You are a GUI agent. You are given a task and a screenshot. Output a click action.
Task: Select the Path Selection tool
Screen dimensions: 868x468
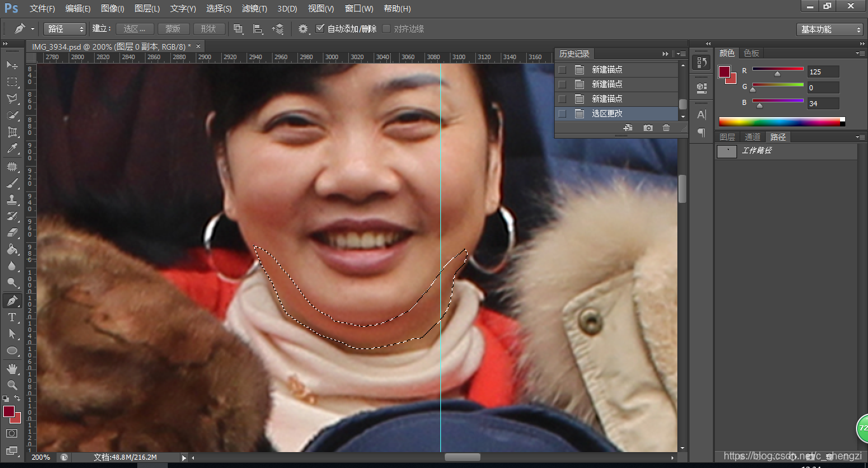[12, 334]
